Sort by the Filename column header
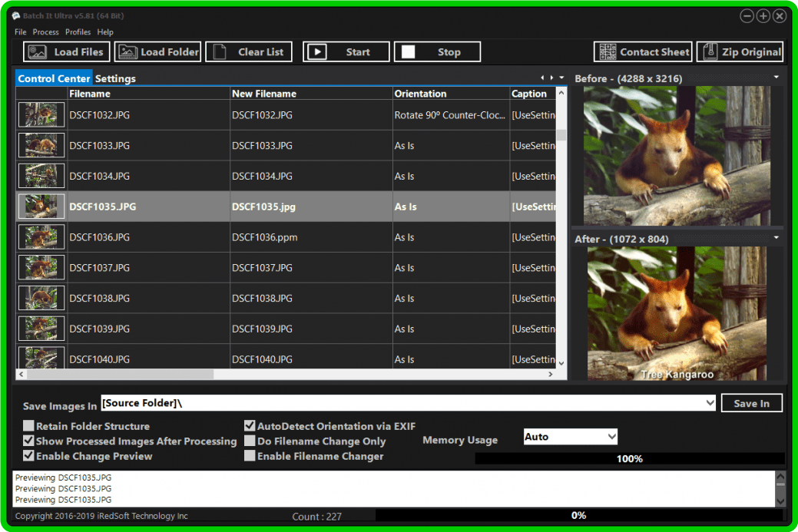The image size is (798, 532). [x=148, y=94]
